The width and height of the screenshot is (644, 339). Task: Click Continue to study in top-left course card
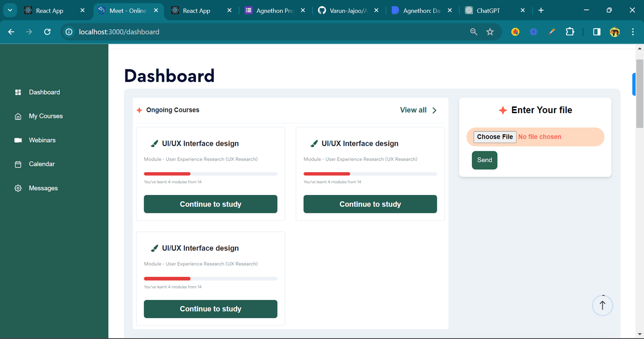(x=211, y=204)
